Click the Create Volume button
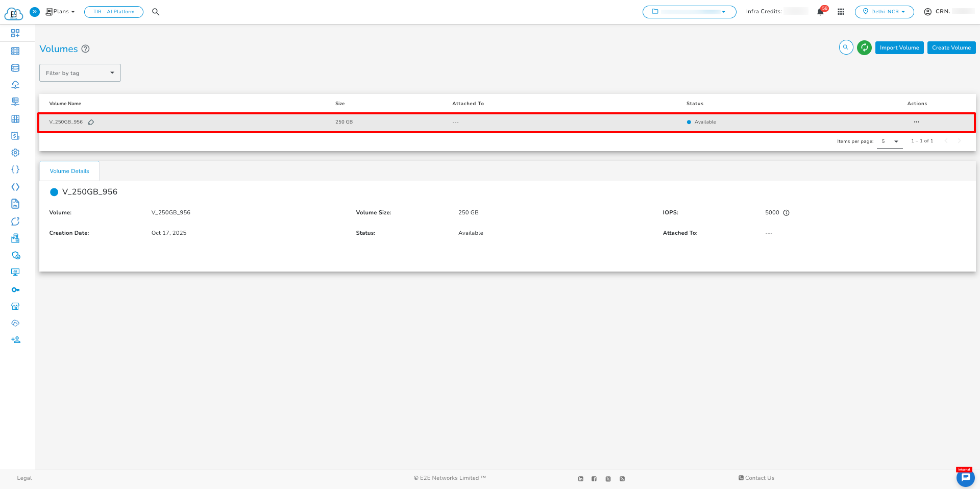The width and height of the screenshot is (980, 489). coord(951,47)
